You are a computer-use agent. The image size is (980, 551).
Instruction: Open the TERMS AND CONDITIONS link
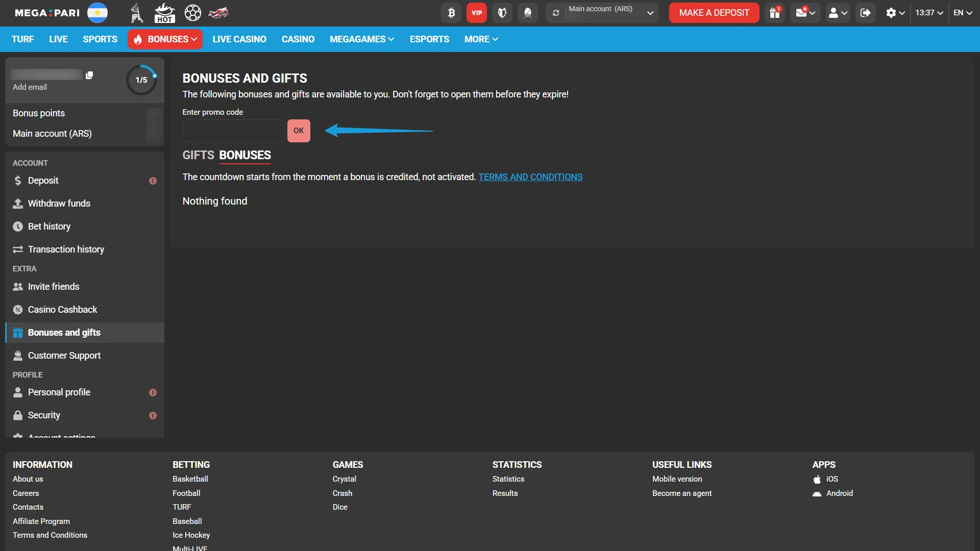pos(530,177)
